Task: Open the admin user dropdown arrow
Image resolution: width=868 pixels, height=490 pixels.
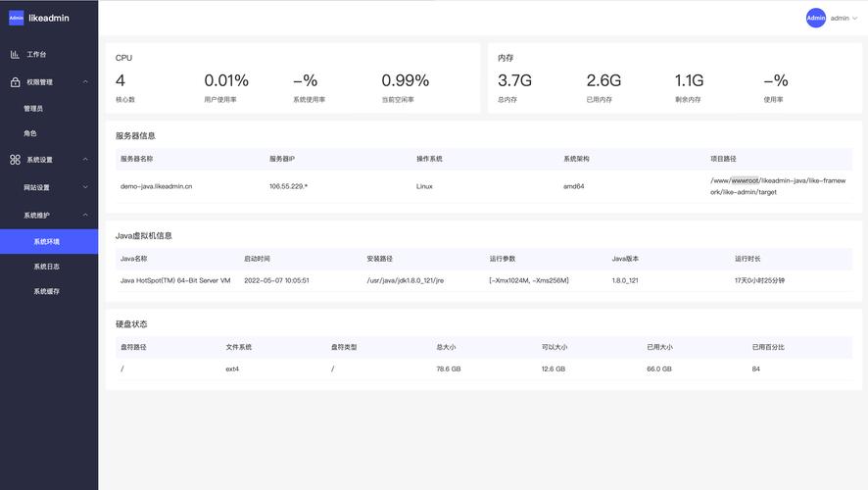Action: click(x=854, y=19)
